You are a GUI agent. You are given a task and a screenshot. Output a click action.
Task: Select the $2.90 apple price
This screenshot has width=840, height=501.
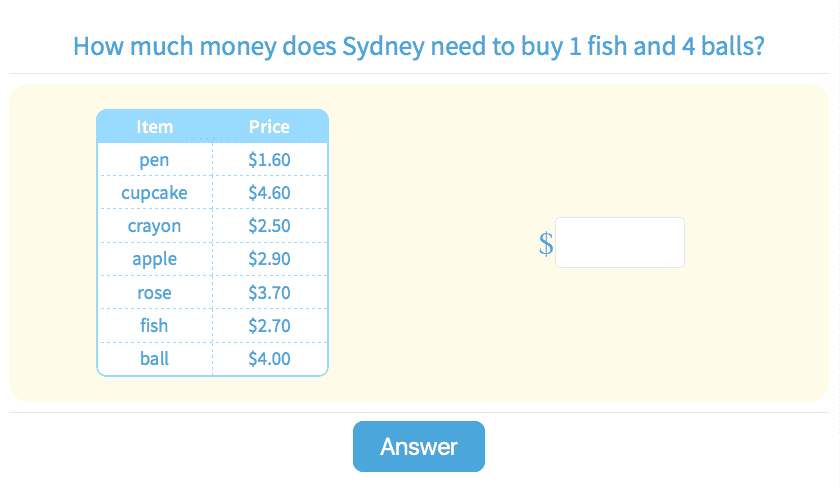(269, 259)
